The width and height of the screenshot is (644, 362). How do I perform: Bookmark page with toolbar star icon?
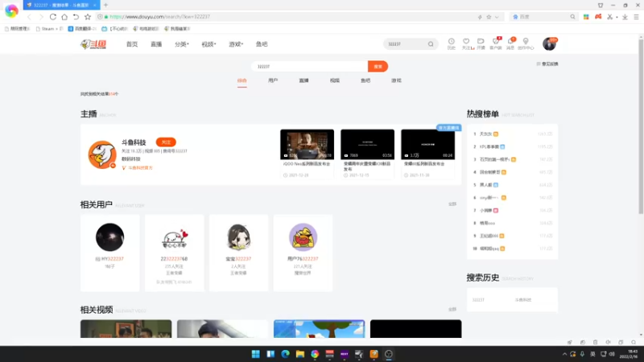88,17
